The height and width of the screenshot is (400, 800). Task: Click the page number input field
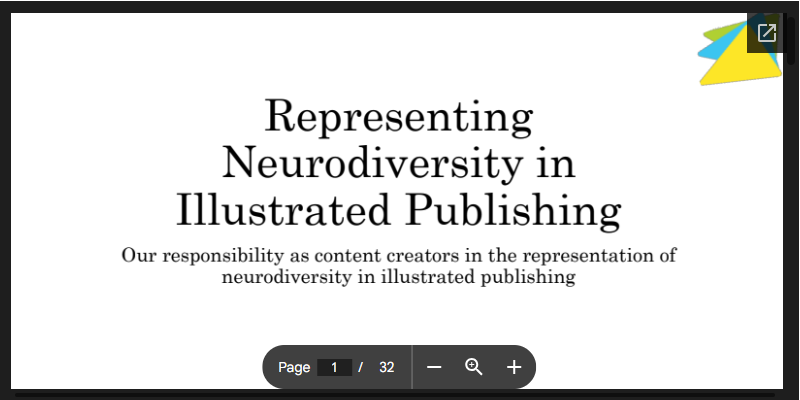[334, 367]
